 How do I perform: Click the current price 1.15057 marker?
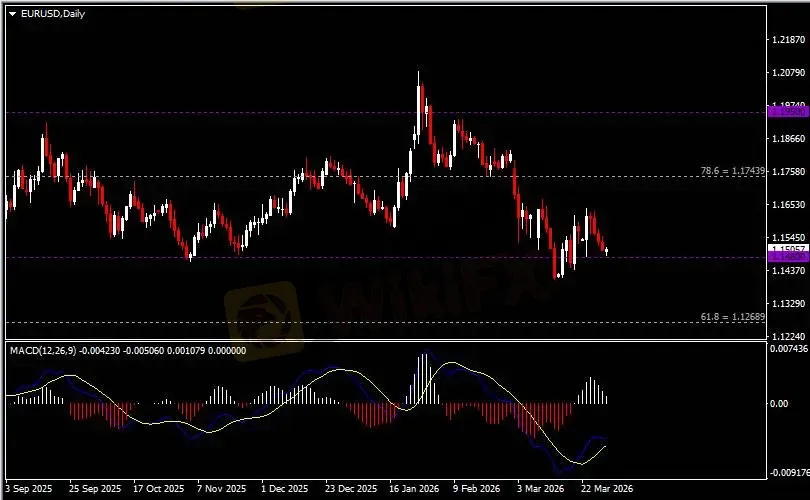785,248
